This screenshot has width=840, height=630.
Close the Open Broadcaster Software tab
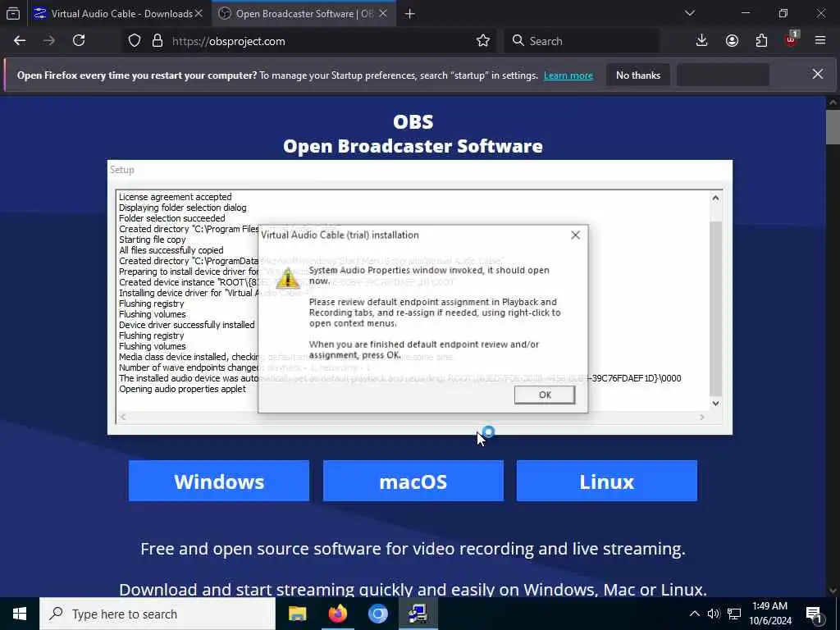coord(383,13)
